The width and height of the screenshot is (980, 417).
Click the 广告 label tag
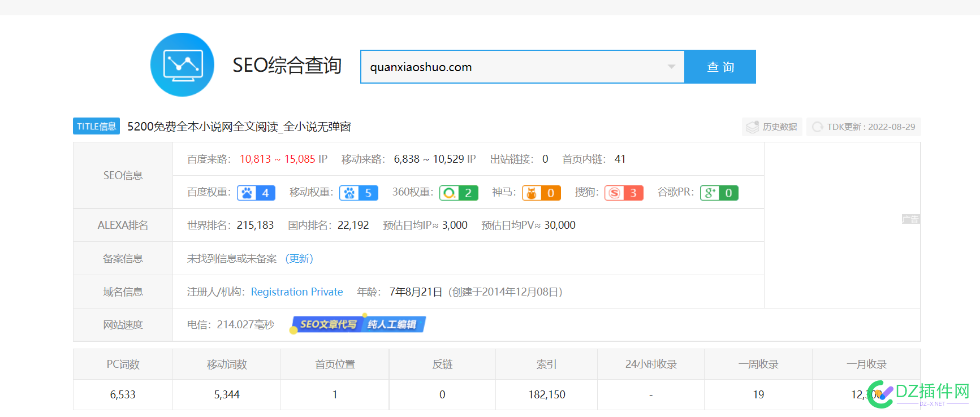[x=910, y=219]
